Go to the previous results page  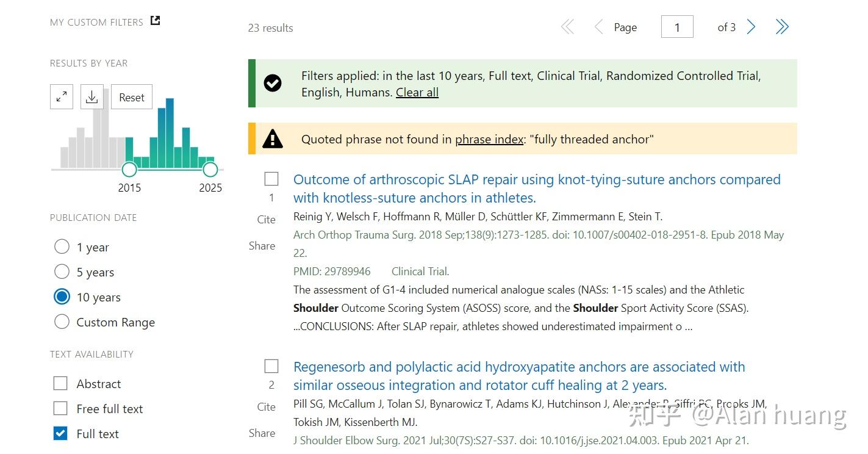pyautogui.click(x=598, y=27)
